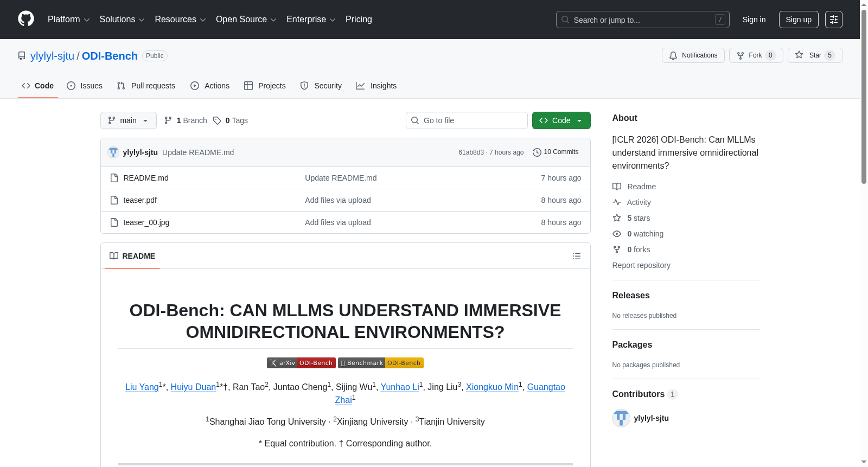Click the Sign in link
The image size is (868, 467).
point(754,20)
